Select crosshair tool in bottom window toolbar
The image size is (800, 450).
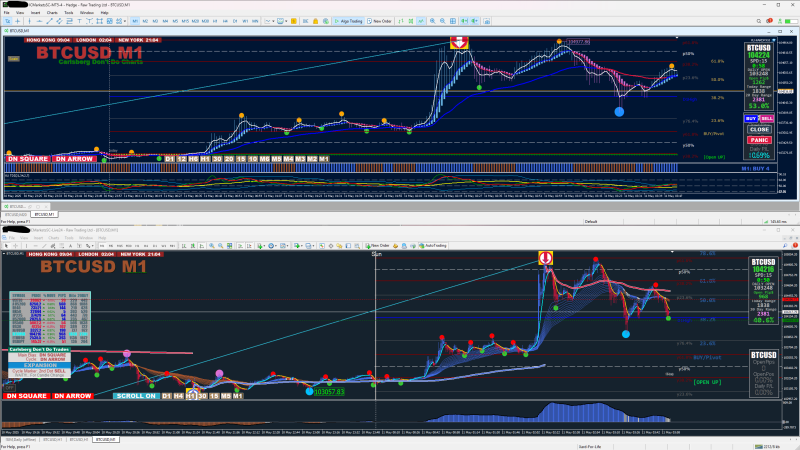(15, 245)
